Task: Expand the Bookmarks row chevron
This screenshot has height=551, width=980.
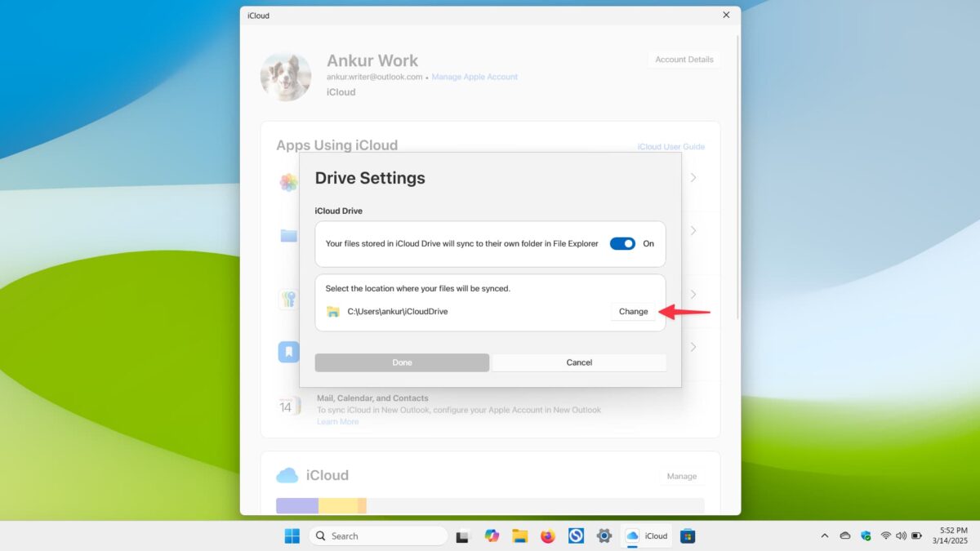Action: coord(693,347)
